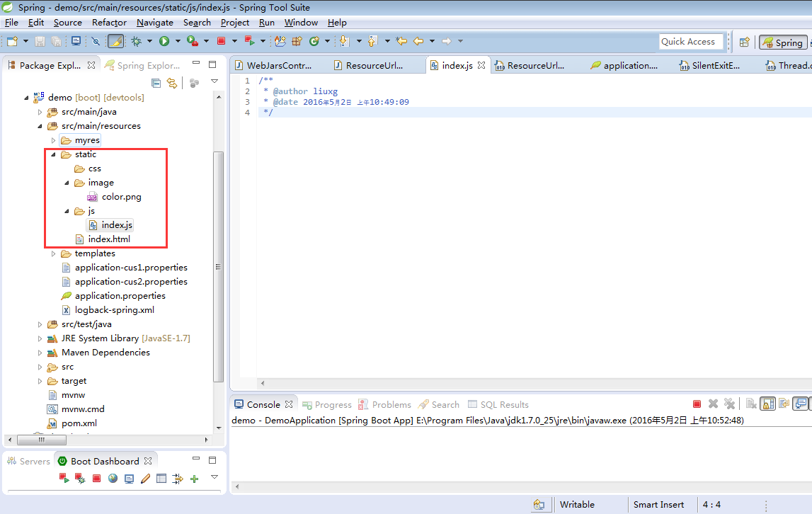Viewport: 812px width, 514px height.
Task: Click the Console Terminate red square
Action: click(x=697, y=404)
